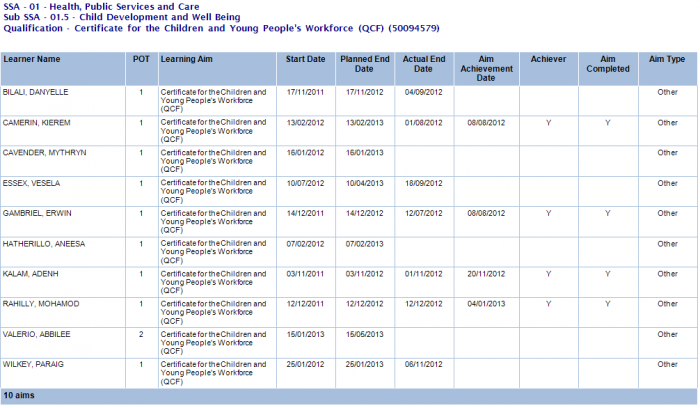This screenshot has width=700, height=408.
Task: Select learner GAMBRIEL, ERWIN
Action: coord(35,213)
